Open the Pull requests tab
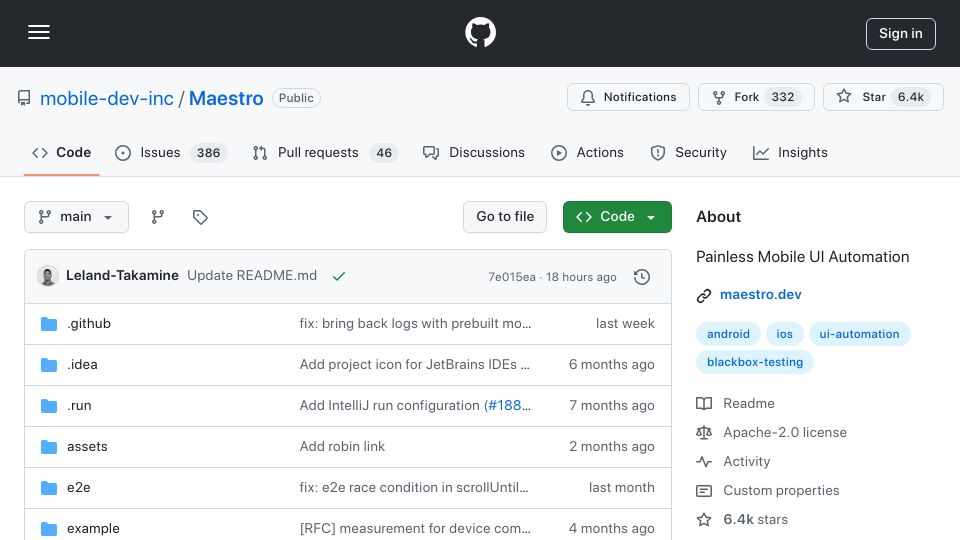 pyautogui.click(x=325, y=152)
